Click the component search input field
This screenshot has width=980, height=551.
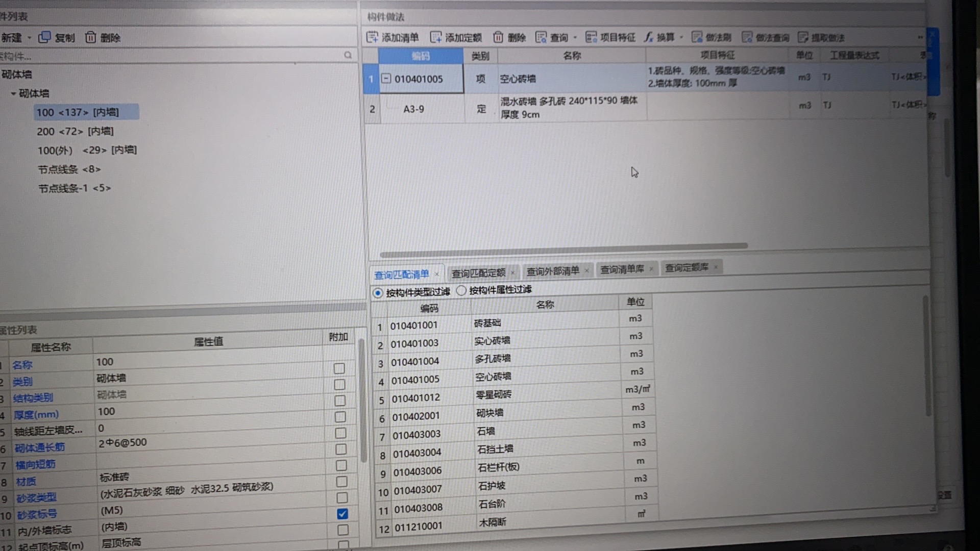pyautogui.click(x=171, y=56)
